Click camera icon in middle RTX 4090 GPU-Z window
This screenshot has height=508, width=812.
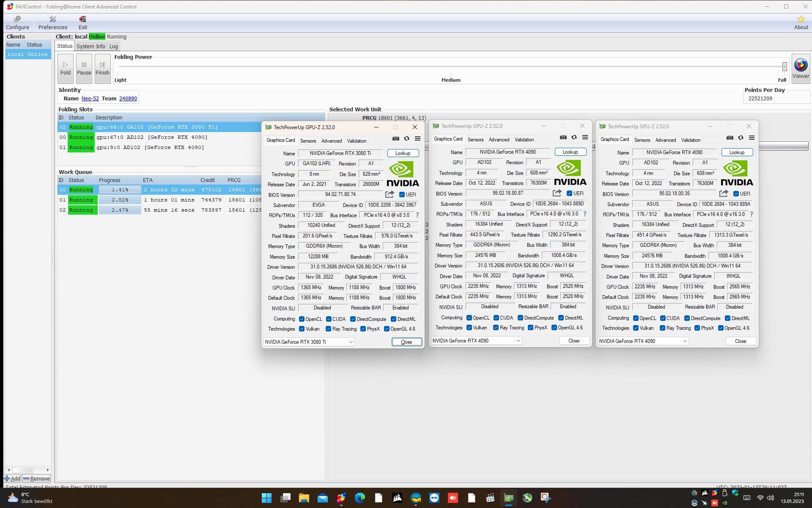tap(563, 137)
